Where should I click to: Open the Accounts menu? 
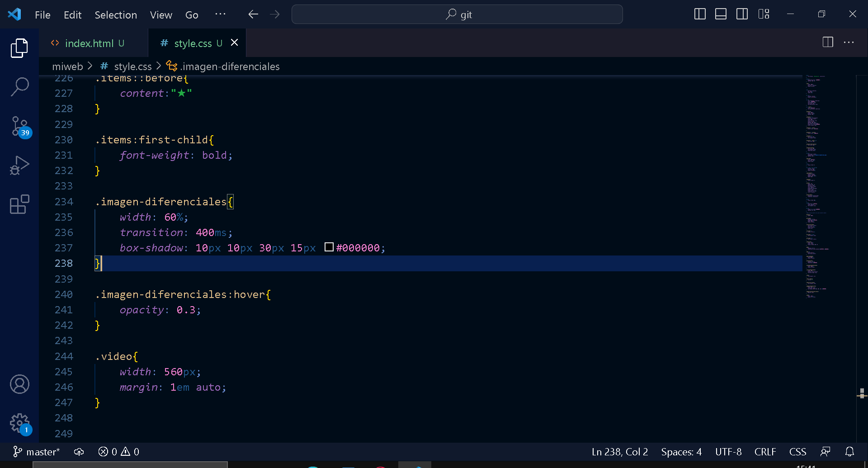[x=19, y=384]
